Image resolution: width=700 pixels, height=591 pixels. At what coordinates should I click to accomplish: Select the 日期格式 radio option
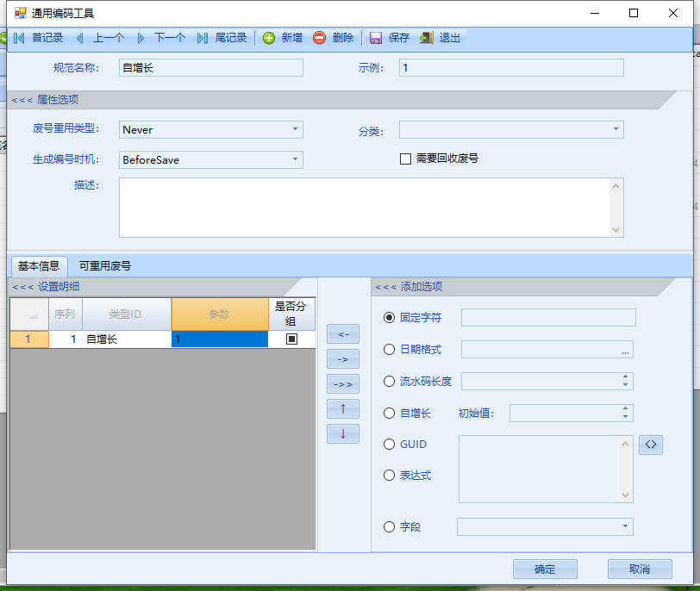[x=390, y=349]
